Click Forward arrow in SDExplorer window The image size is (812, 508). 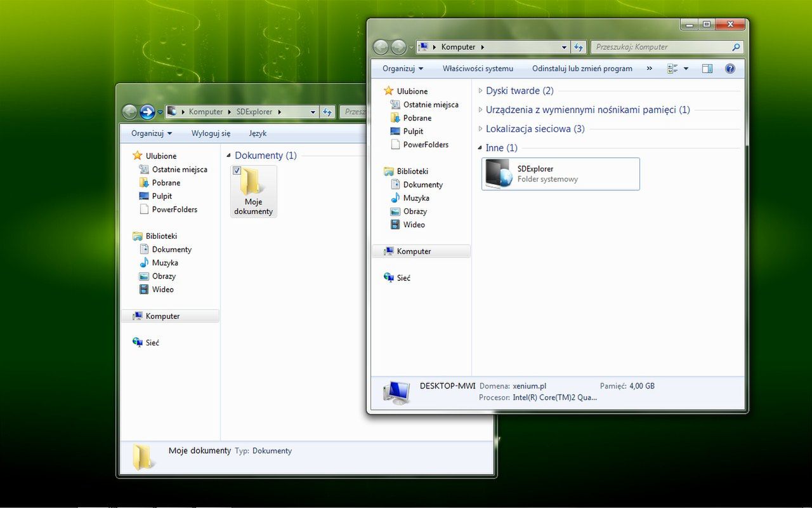click(x=147, y=112)
